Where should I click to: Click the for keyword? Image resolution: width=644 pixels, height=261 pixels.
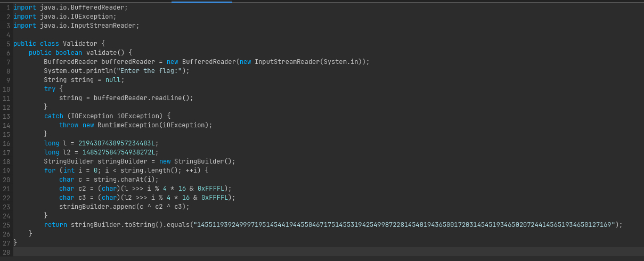pos(50,170)
